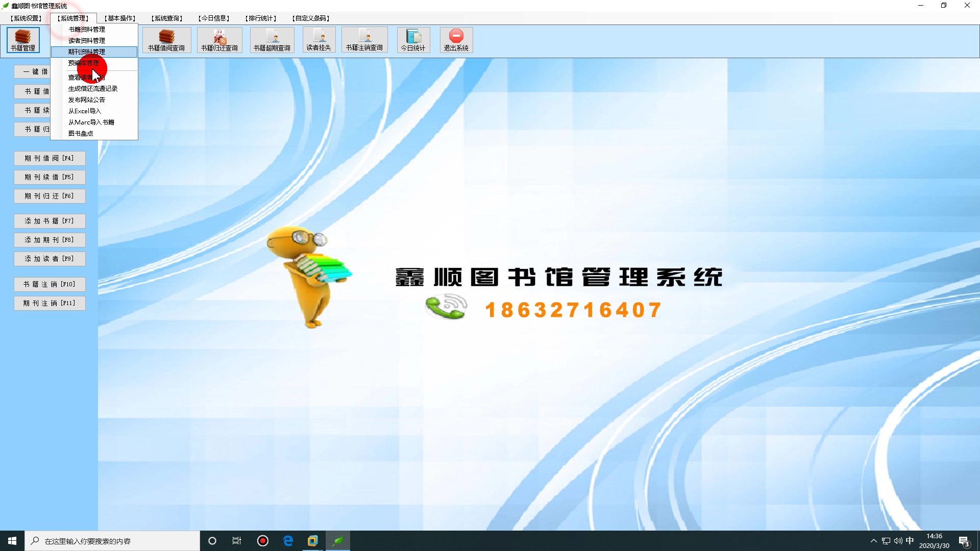Open the 【基本操作】 menu
980x551 pixels.
119,18
